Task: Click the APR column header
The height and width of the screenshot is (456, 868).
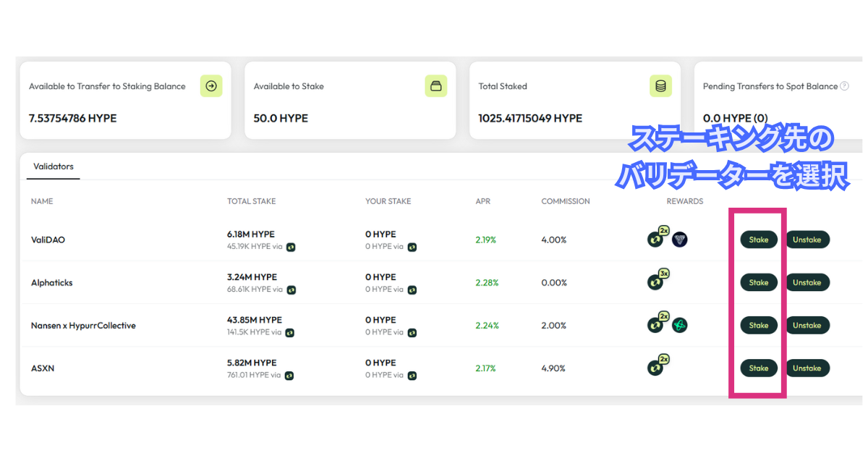Action: pos(482,201)
